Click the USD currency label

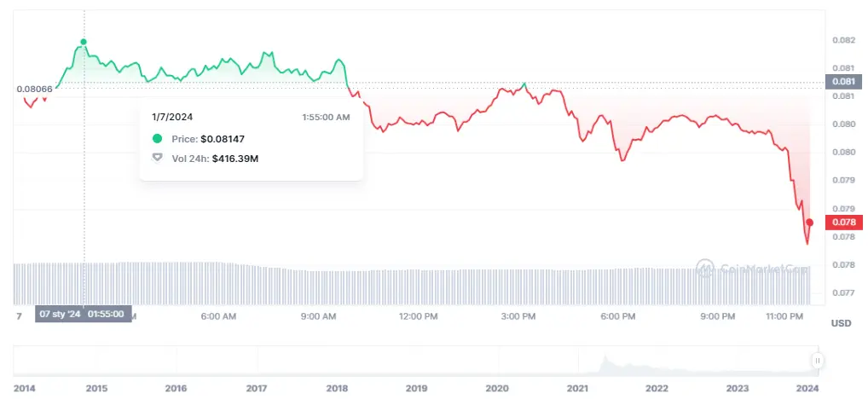[x=841, y=324]
